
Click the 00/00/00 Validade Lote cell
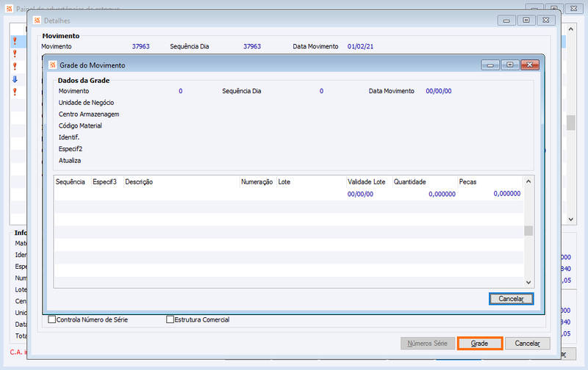(360, 194)
